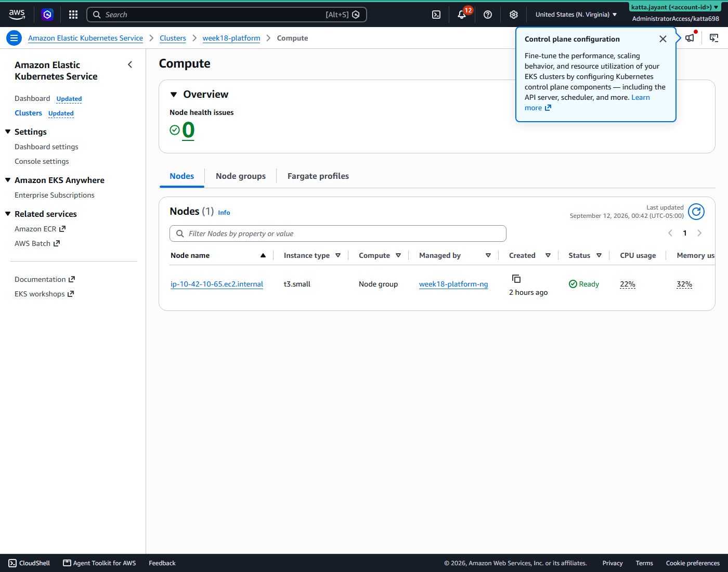This screenshot has height=572, width=728.
Task: Open the announcements megaphone icon
Action: point(690,38)
